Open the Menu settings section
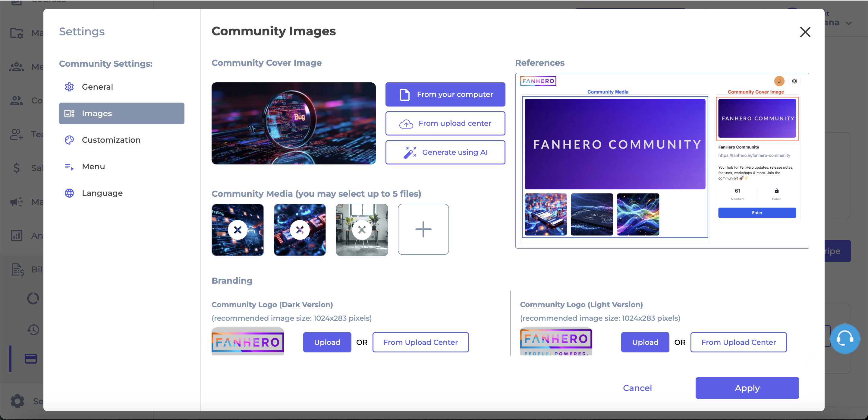 click(93, 167)
